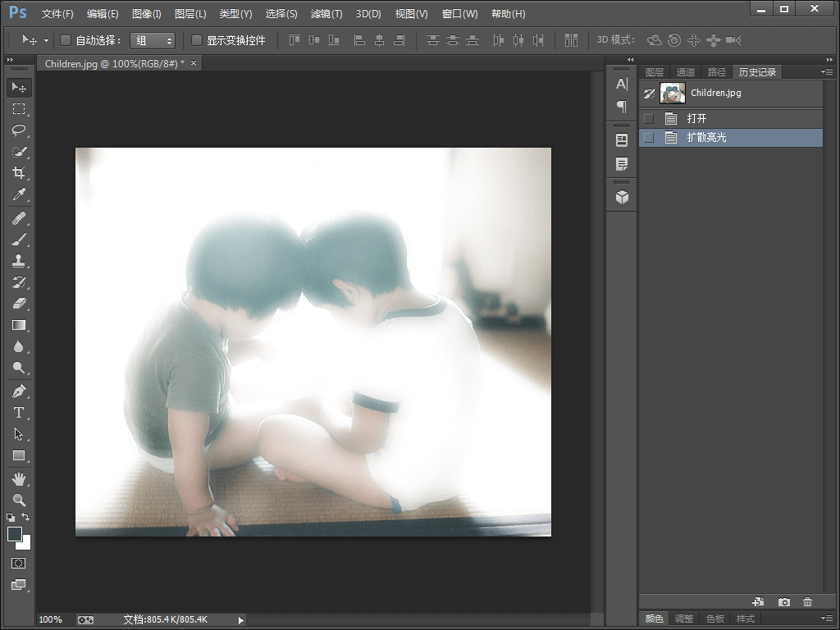Toggle Quick Mask mode

(x=19, y=563)
